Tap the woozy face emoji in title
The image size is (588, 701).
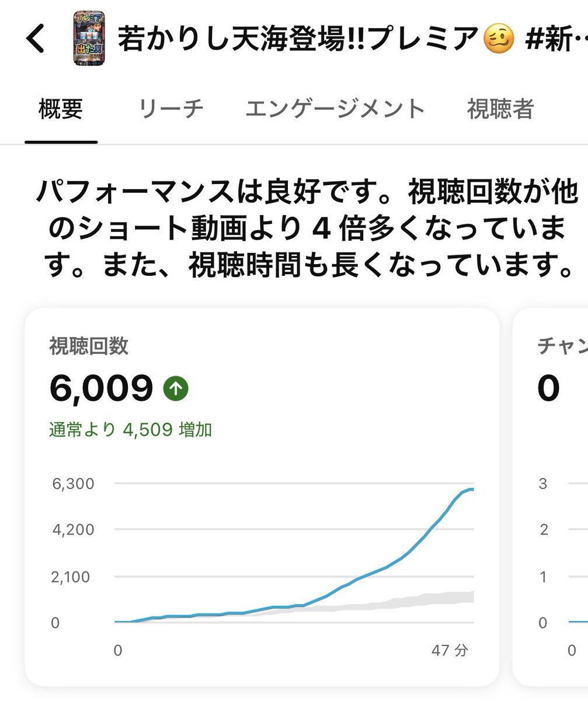coord(498,39)
